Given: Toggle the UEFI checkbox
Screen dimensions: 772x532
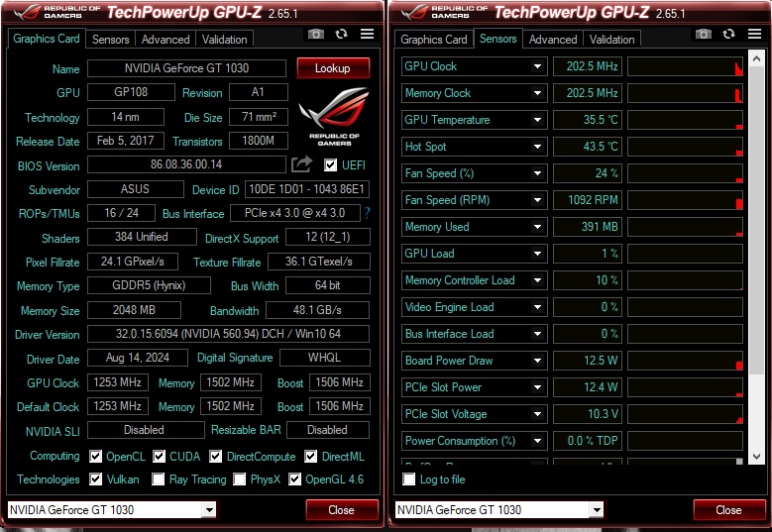Looking at the screenshot, I should click(x=330, y=164).
